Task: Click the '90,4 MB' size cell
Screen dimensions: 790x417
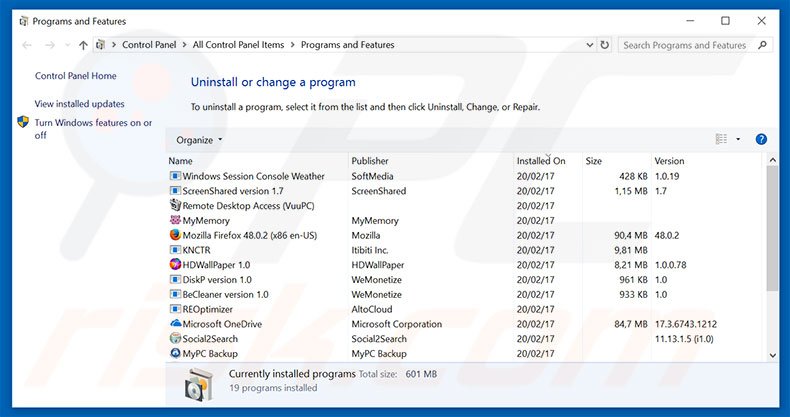Action: tap(631, 235)
